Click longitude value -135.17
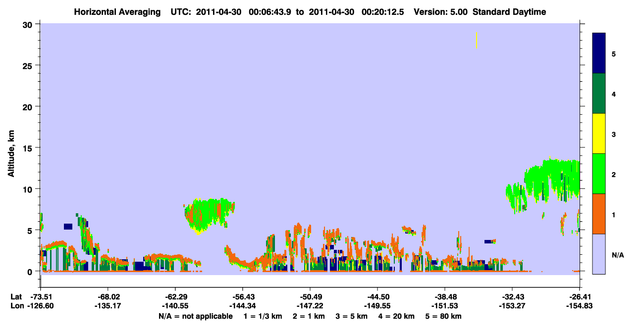 click(x=107, y=306)
